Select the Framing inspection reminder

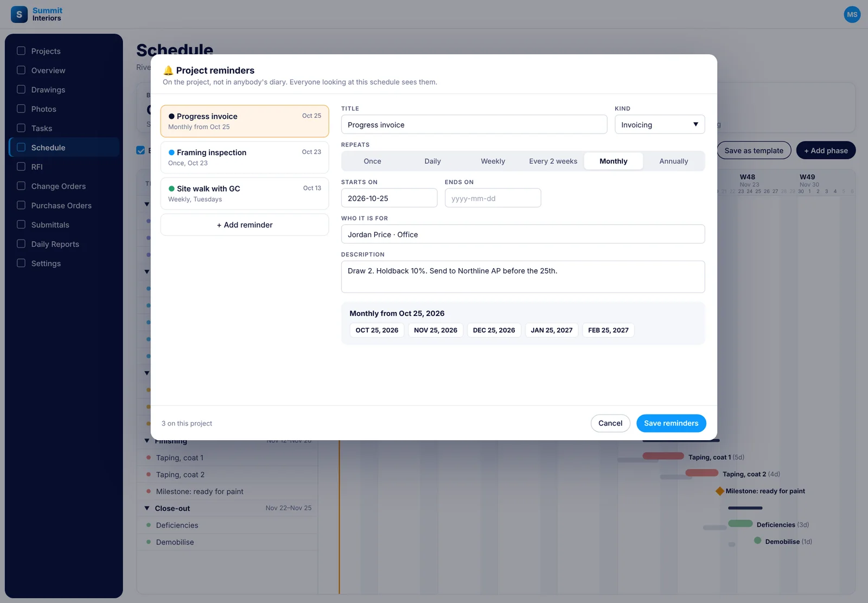[x=245, y=157]
